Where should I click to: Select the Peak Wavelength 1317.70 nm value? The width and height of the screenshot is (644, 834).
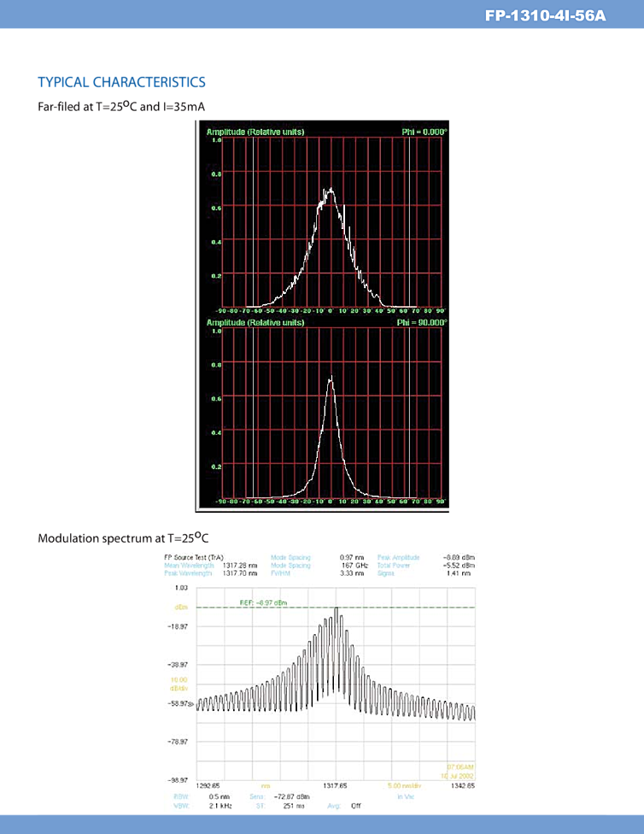pos(240,573)
